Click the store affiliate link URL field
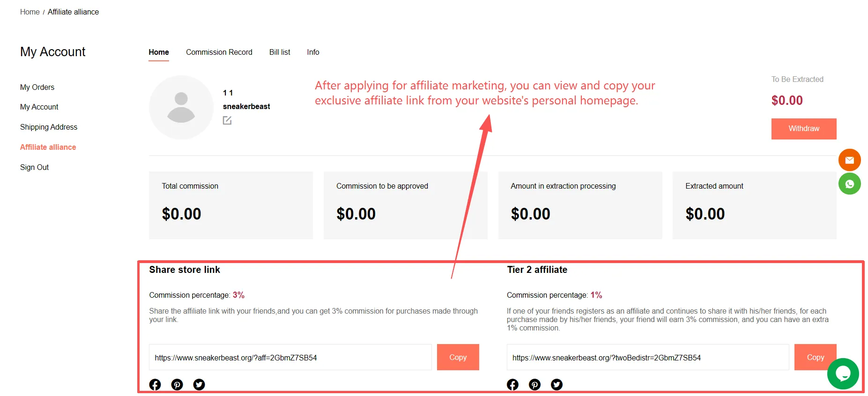The height and width of the screenshot is (396, 868). [290, 357]
